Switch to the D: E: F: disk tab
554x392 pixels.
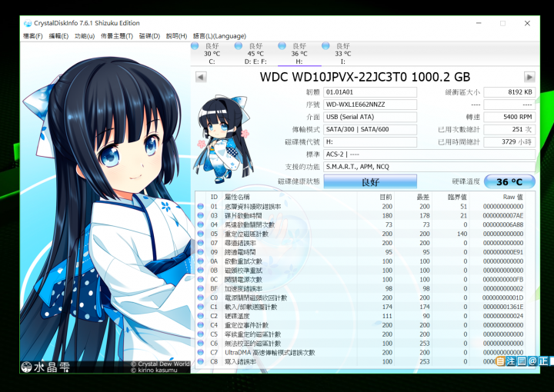point(255,54)
